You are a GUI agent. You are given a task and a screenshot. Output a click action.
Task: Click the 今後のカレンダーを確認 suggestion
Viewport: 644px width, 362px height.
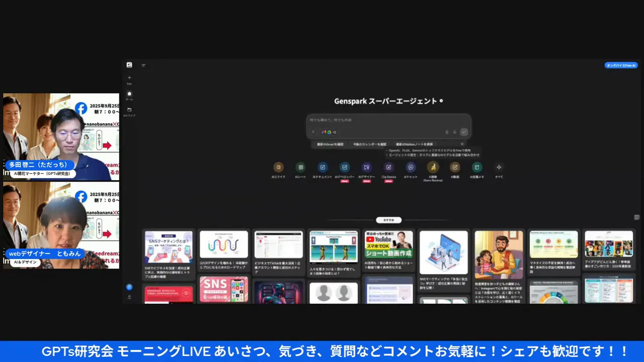pyautogui.click(x=370, y=144)
